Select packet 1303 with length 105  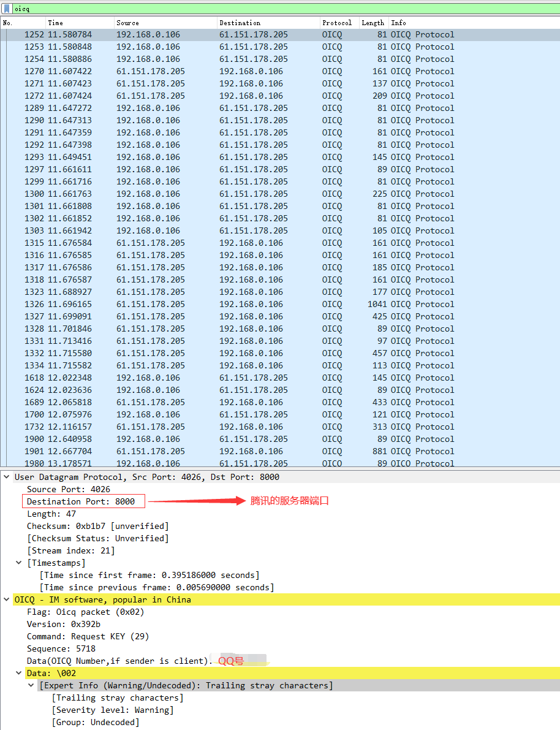coord(280,230)
